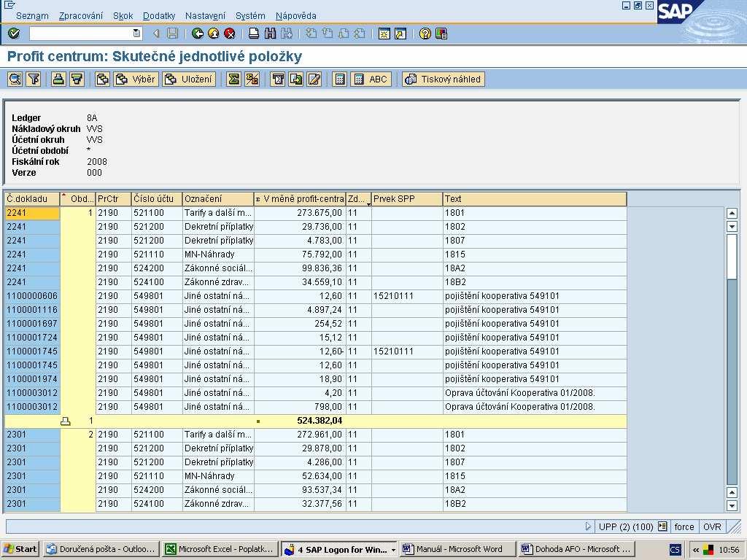The height and width of the screenshot is (560, 747).
Task: Click the V měně profit-centra column header
Action: coord(300,199)
